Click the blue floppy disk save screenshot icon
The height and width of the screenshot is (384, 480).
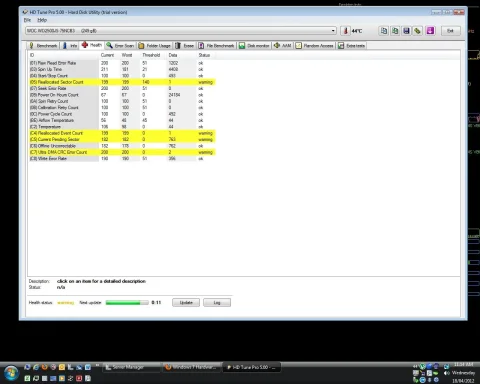[x=406, y=31]
